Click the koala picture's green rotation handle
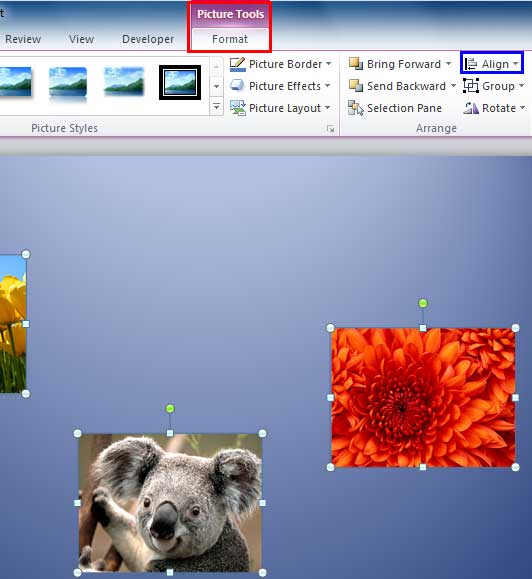The height and width of the screenshot is (579, 532). click(x=170, y=408)
